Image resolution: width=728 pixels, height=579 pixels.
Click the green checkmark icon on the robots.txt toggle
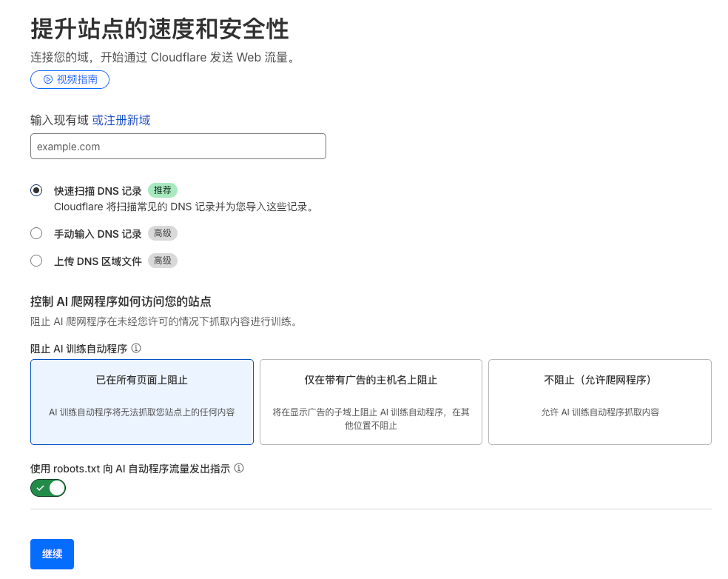[41, 487]
